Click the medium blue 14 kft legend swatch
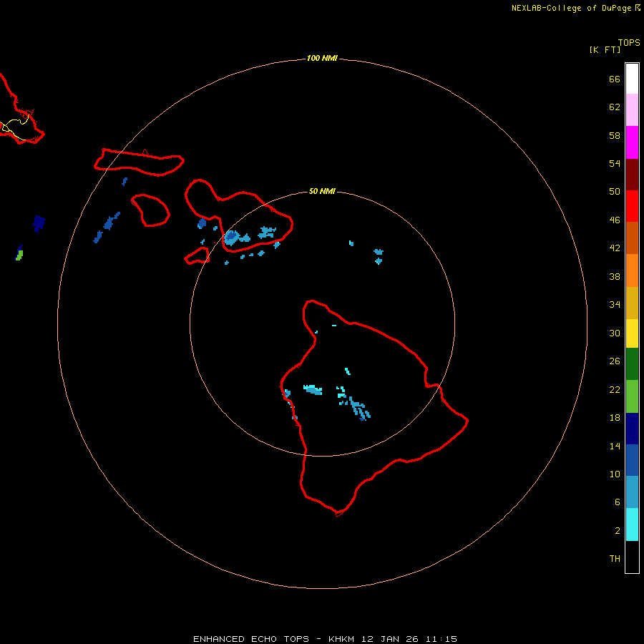 click(x=632, y=460)
